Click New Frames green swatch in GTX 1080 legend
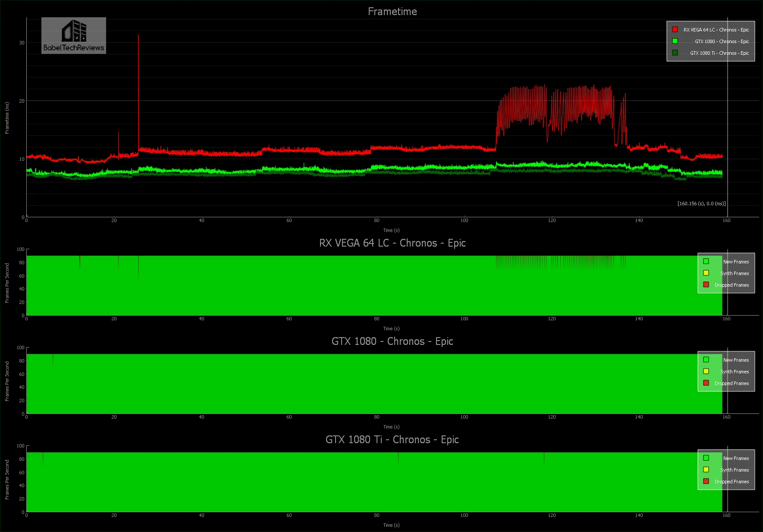763x532 pixels. 706,360
